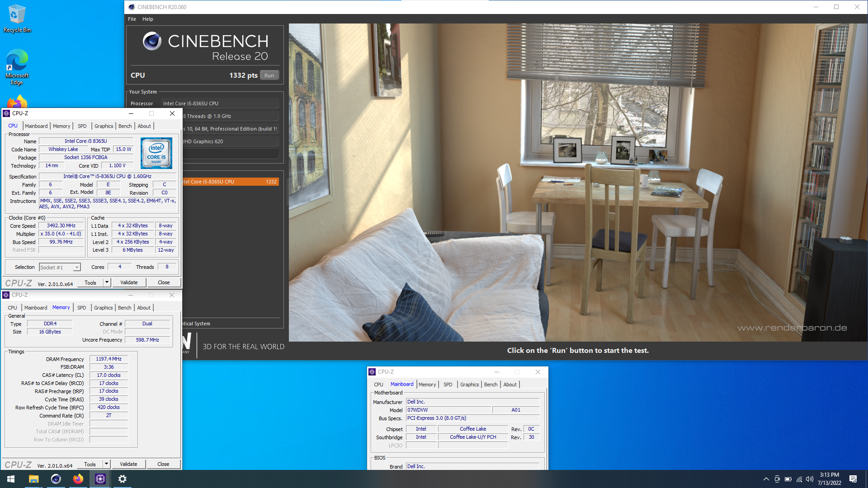
Task: Click the Processor field in Your System
Action: 220,103
